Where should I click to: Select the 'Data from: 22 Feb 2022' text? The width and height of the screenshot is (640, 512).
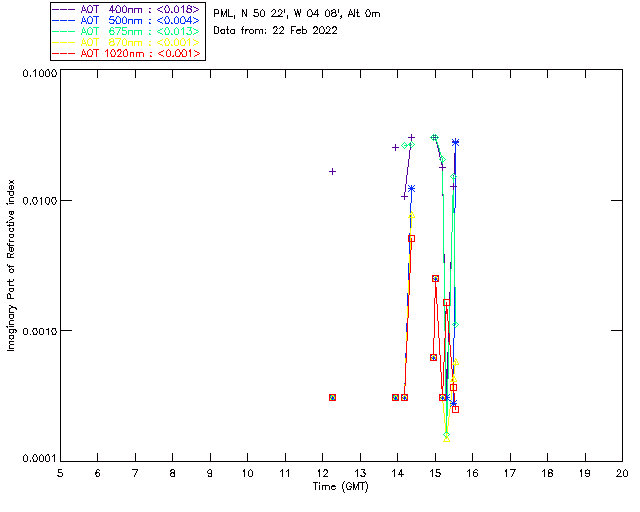pos(276,30)
